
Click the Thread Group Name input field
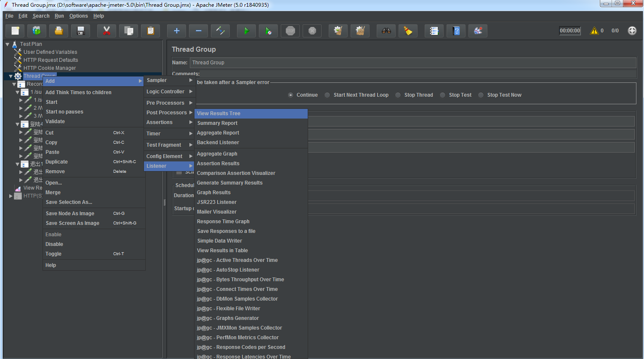tap(413, 63)
